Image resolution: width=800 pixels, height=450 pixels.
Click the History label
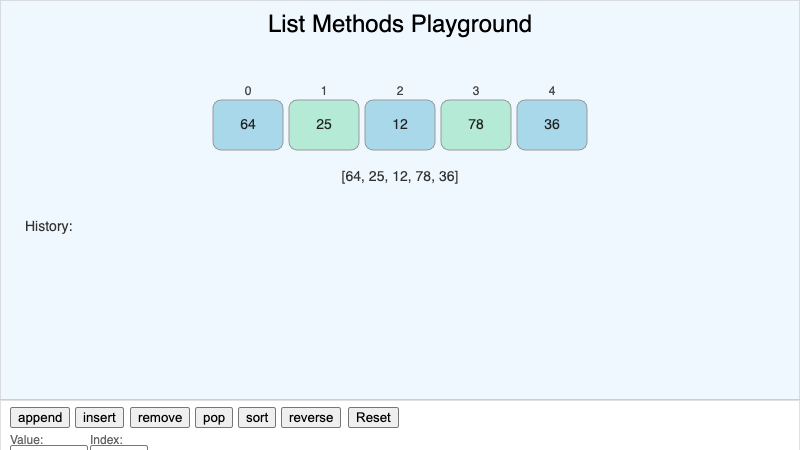49,226
